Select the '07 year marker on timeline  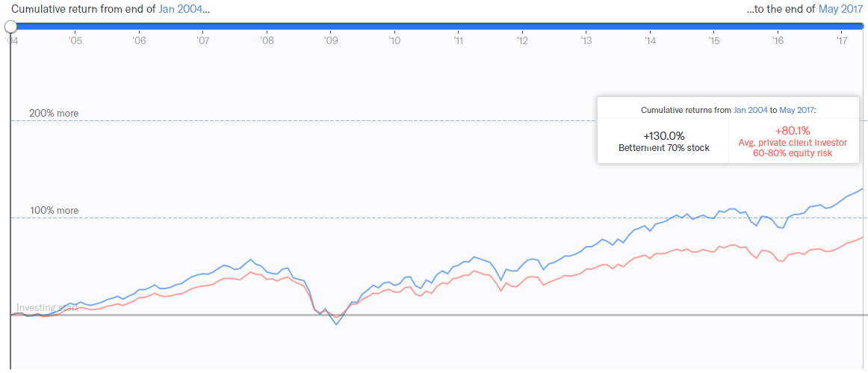click(x=202, y=40)
